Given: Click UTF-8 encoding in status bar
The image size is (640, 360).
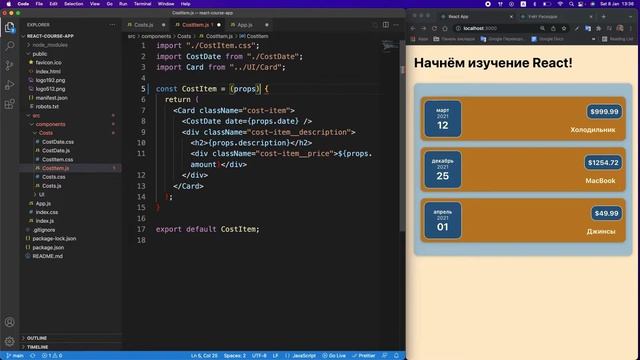Looking at the screenshot, I should [x=259, y=356].
